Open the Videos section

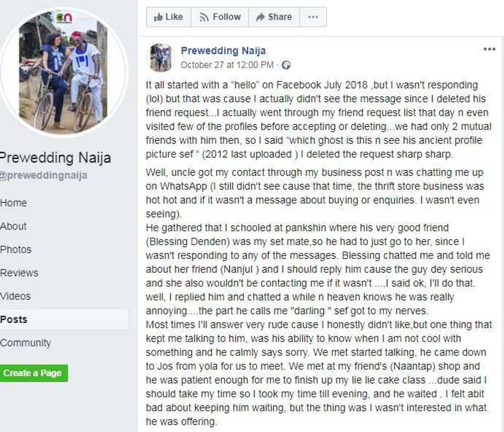(x=15, y=296)
